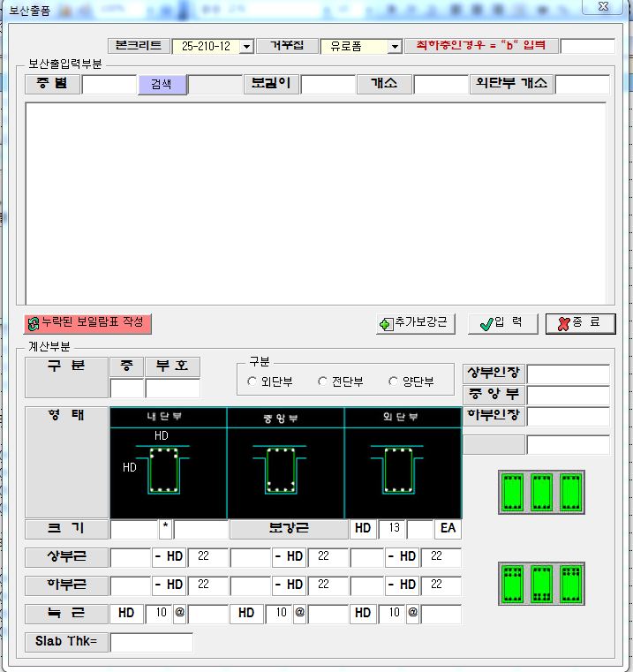633x672 pixels.
Task: Select the 외단부 beam section diagram
Action: (403, 463)
